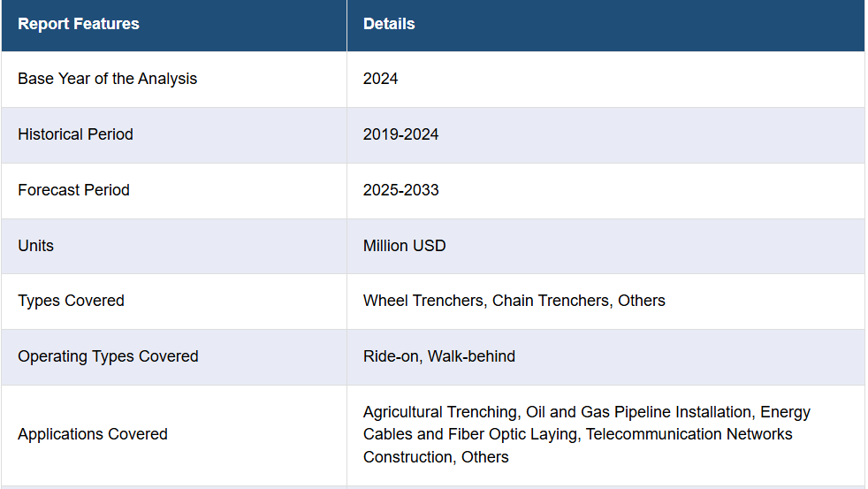This screenshot has height=489, width=868.
Task: Click the Agricultural Trenching text
Action: tap(440, 412)
